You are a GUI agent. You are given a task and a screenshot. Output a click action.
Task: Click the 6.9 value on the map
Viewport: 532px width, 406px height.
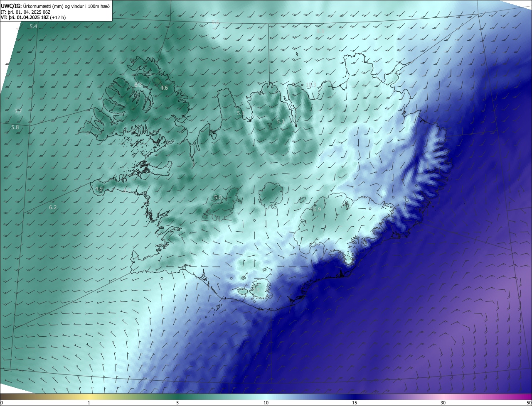[317, 210]
